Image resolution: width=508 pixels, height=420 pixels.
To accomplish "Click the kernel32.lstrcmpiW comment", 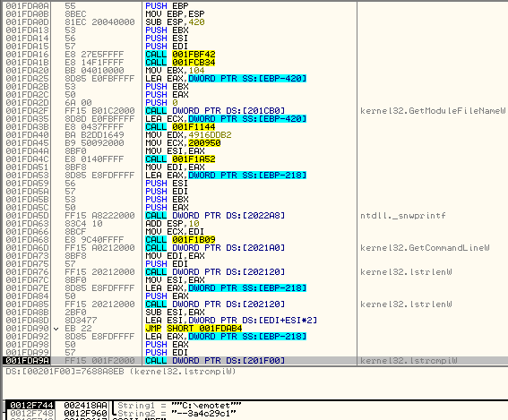I will (x=409, y=360).
